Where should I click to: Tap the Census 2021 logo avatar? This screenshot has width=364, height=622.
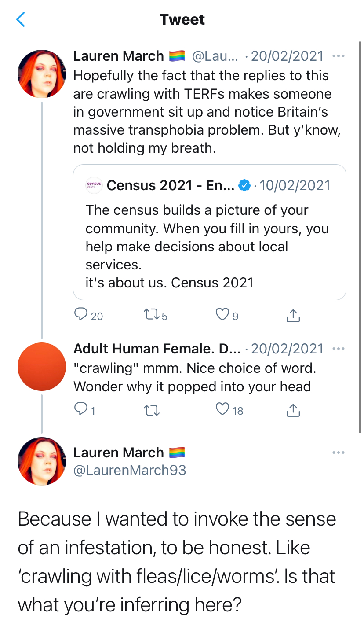click(x=94, y=185)
